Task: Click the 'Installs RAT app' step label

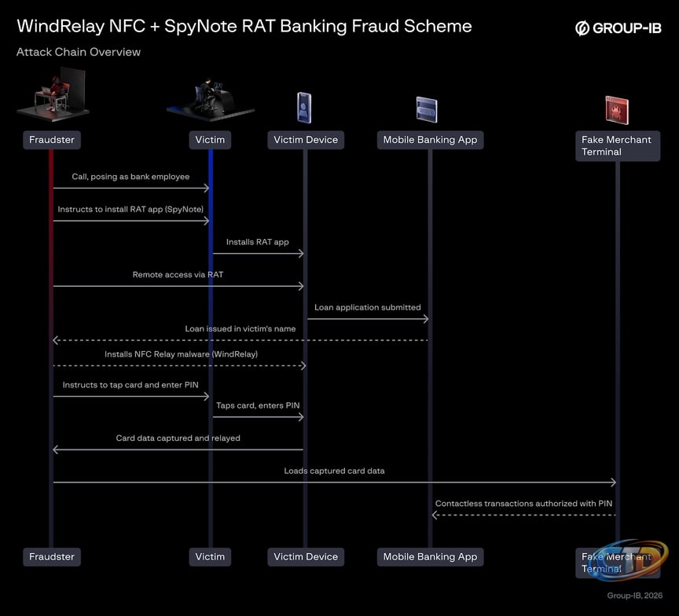Action: [257, 242]
